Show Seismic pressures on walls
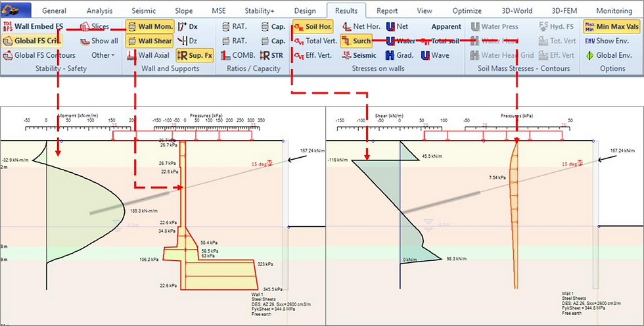 point(359,55)
